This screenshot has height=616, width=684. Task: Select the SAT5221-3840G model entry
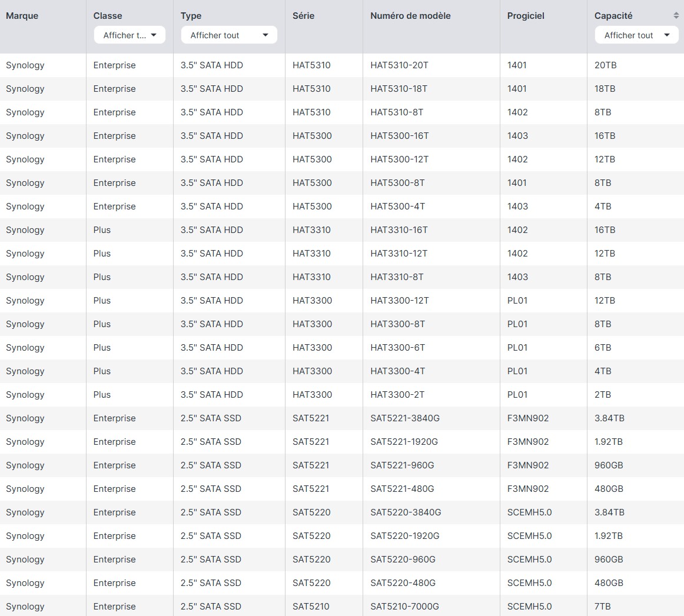click(x=405, y=418)
